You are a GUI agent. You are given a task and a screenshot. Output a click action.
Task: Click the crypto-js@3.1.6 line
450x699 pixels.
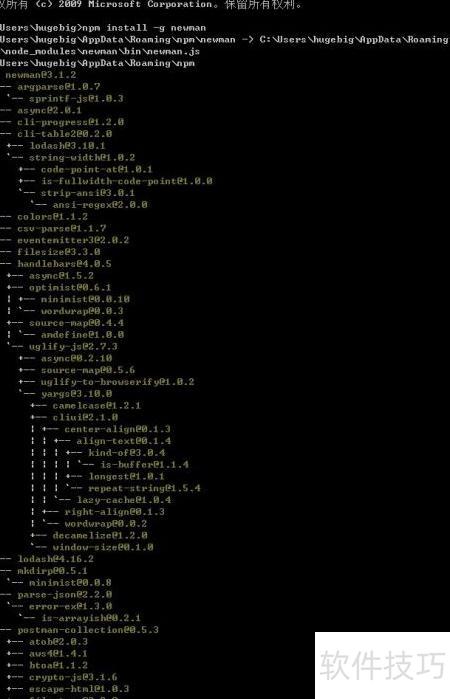[73, 677]
